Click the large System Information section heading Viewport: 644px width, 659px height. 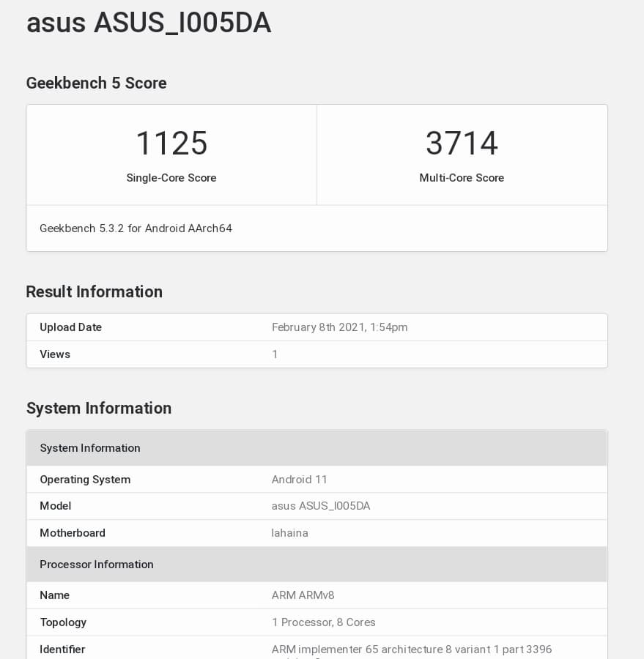pyautogui.click(x=99, y=408)
